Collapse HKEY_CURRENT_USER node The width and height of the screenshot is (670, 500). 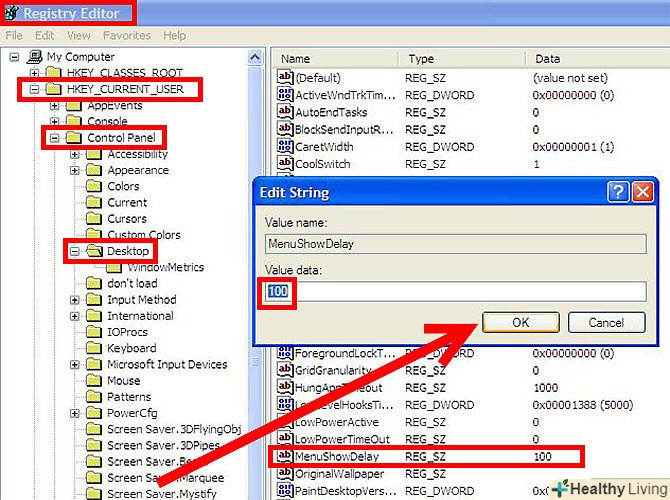(34, 89)
